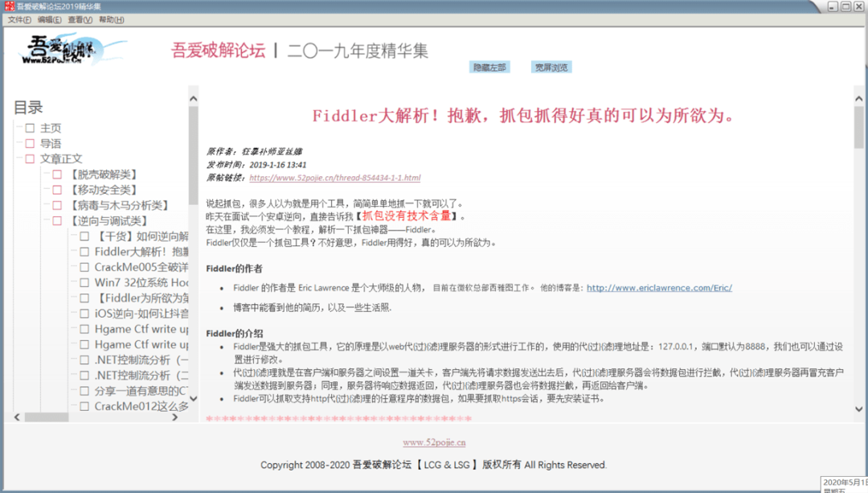The image size is (868, 493).
Task: Click the 隐藏左部 button
Action: (x=489, y=68)
